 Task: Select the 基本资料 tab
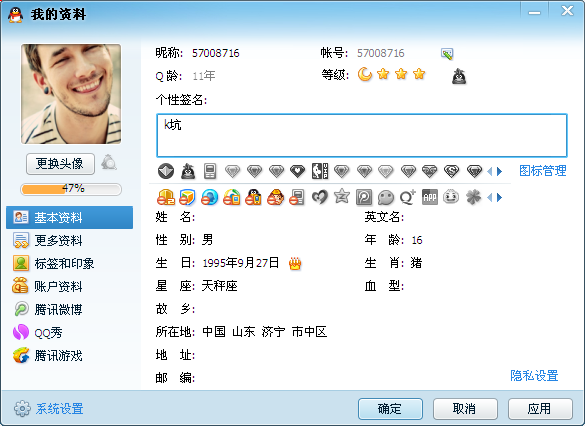click(69, 217)
